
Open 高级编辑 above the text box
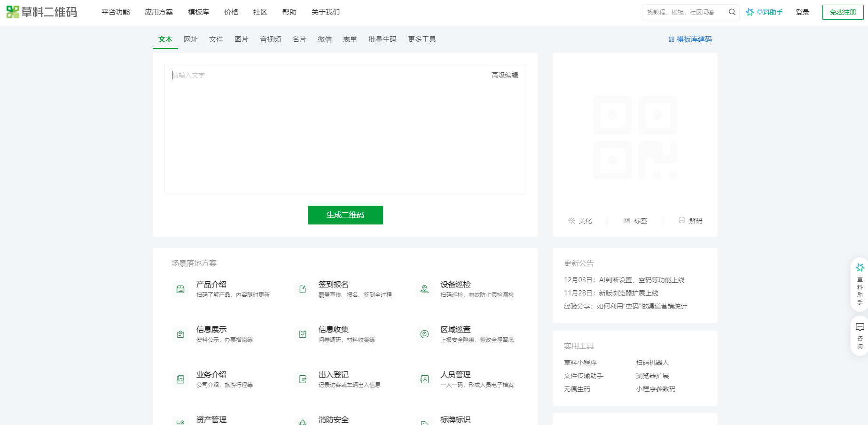click(x=505, y=75)
